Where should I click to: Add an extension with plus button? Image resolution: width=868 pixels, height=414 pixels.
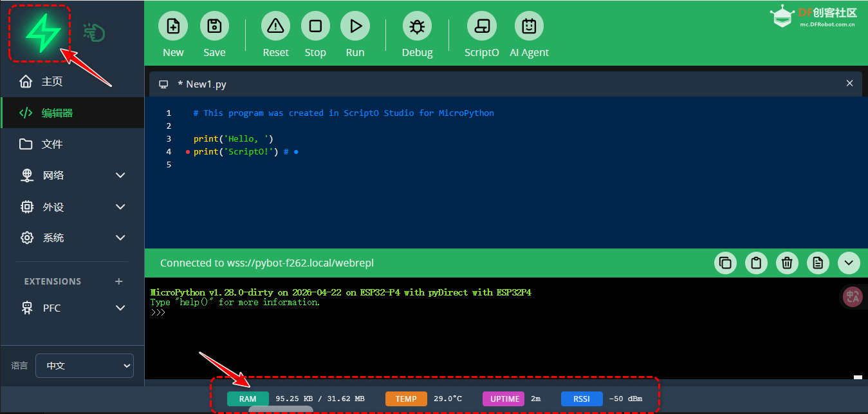point(118,281)
